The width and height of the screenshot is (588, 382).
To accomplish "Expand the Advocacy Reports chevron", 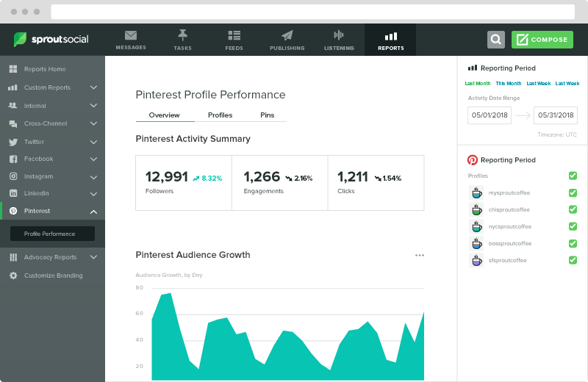I will pos(94,257).
